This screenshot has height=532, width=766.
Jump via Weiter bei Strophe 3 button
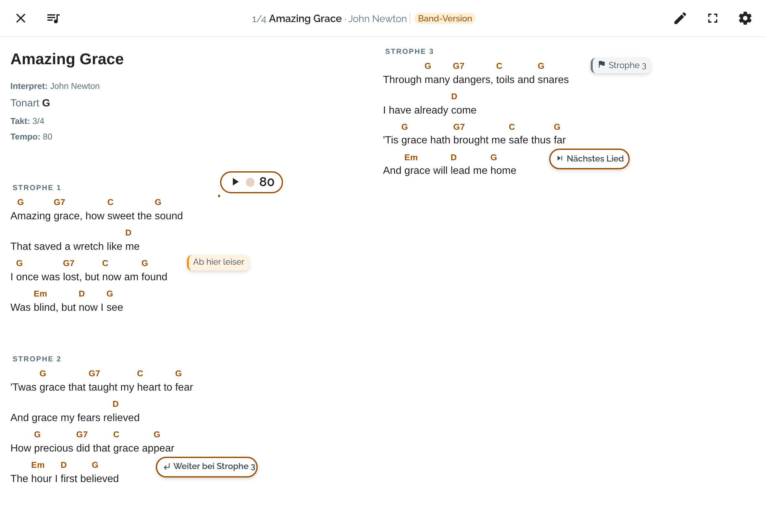point(207,467)
